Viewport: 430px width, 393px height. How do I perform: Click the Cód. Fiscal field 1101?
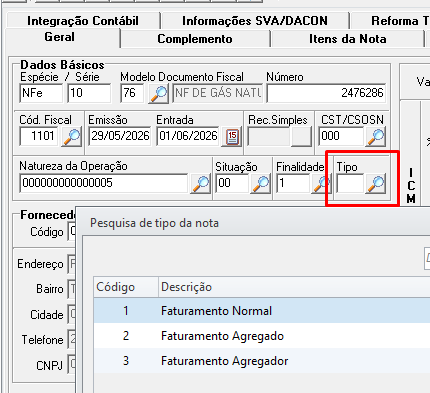pyautogui.click(x=40, y=136)
